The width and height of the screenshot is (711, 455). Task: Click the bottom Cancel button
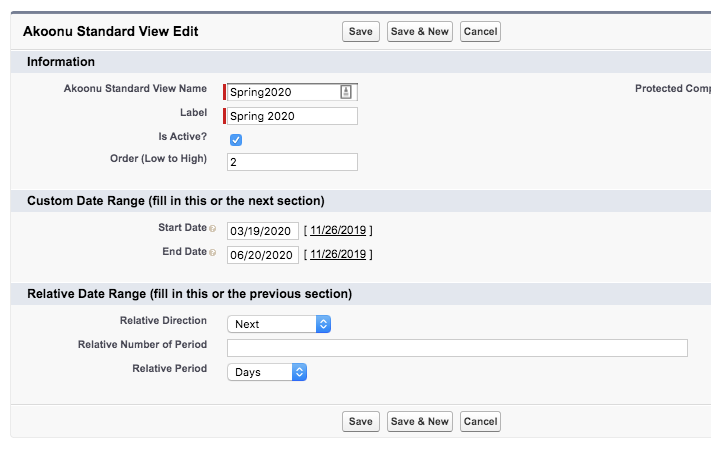coord(480,421)
